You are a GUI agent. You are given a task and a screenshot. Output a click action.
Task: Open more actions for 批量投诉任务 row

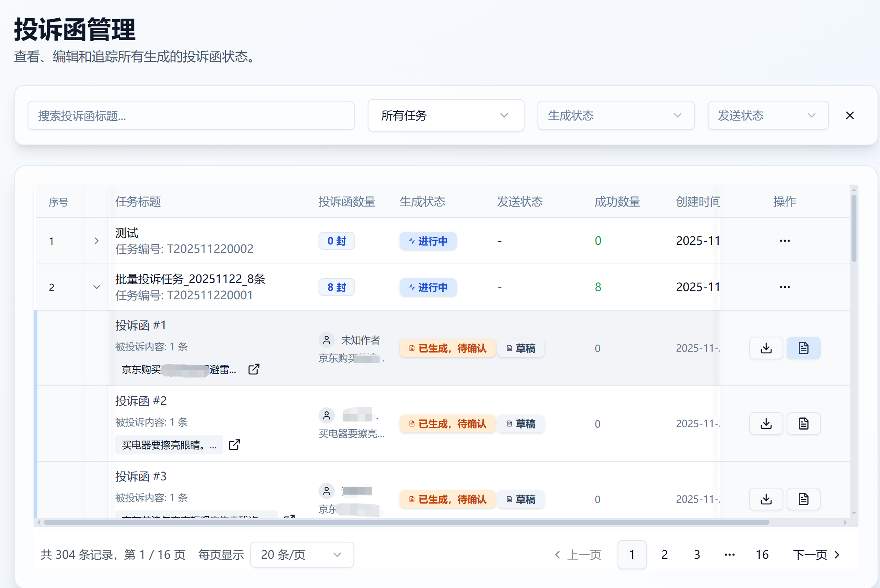coord(785,287)
